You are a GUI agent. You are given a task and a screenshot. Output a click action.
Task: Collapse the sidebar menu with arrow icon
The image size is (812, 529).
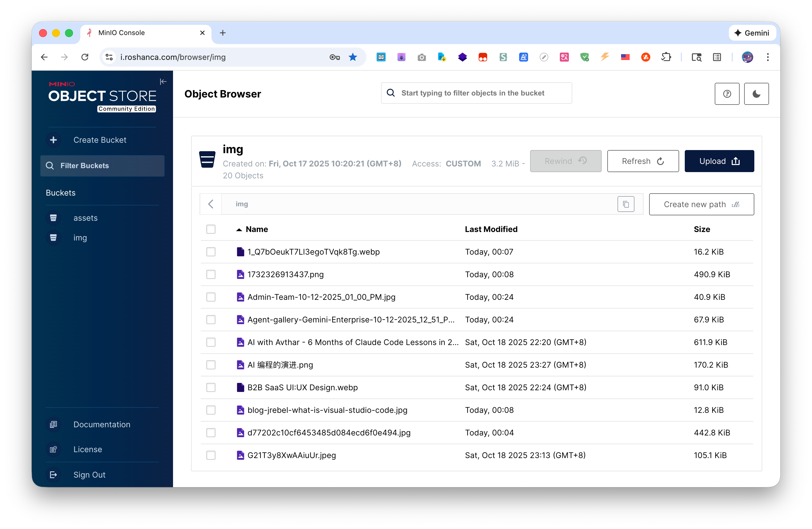click(x=163, y=81)
